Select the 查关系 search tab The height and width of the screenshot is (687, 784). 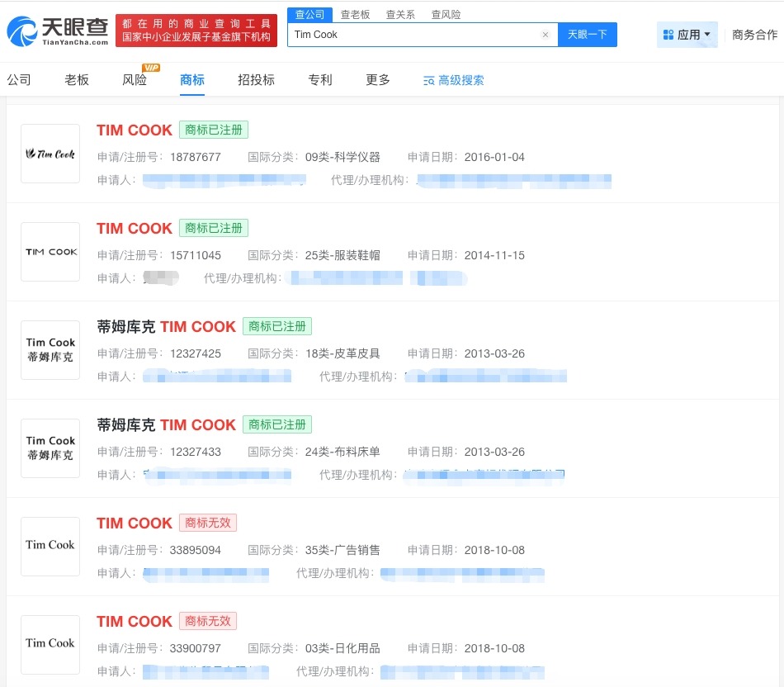(400, 15)
